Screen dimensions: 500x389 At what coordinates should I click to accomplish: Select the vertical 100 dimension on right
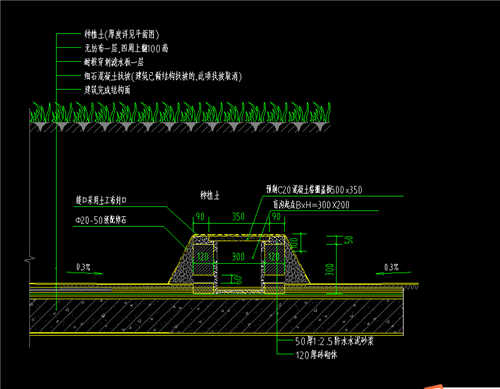(330, 269)
